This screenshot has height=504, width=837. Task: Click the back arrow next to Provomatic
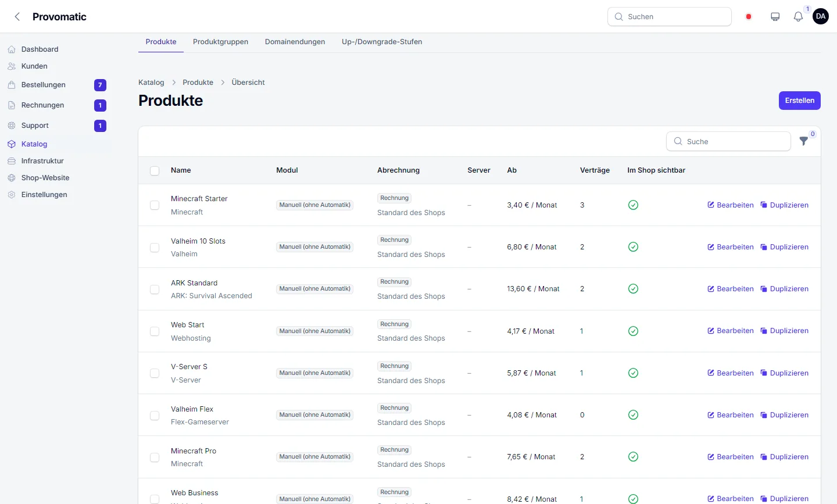17,17
